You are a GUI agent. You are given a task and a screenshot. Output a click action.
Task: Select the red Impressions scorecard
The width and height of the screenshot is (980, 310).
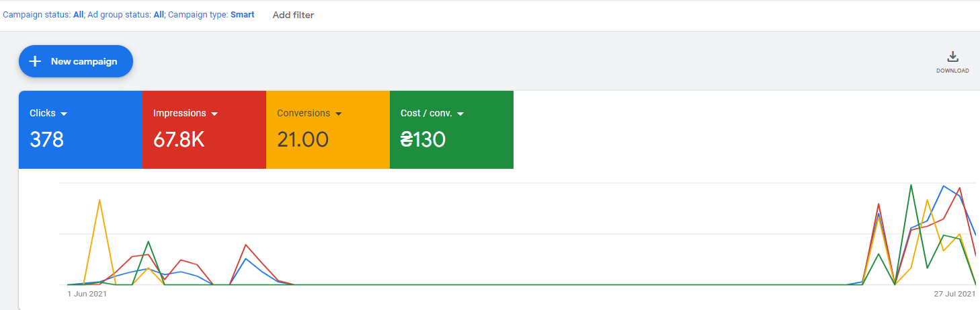tap(204, 130)
